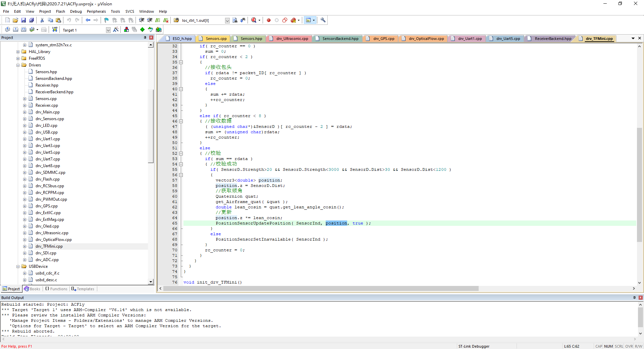Open the Configuration wrench dialog
The image size is (644, 349).
(x=323, y=20)
